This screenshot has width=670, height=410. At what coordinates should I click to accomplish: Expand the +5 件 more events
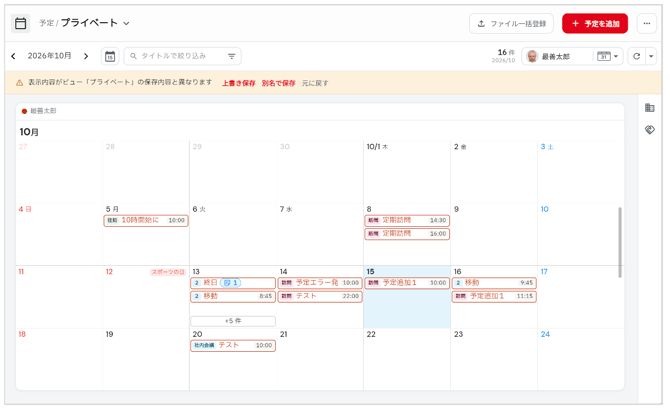(233, 321)
